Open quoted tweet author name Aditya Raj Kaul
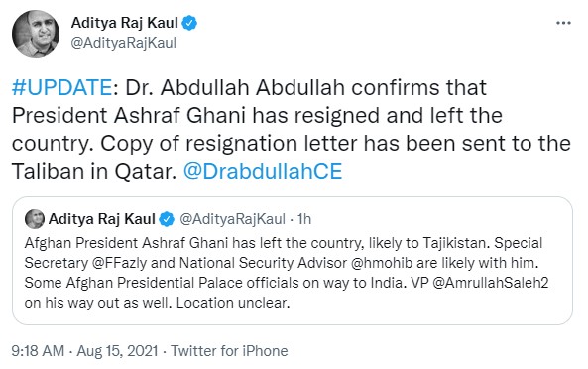Viewport: 588px width, 369px height. (101, 219)
